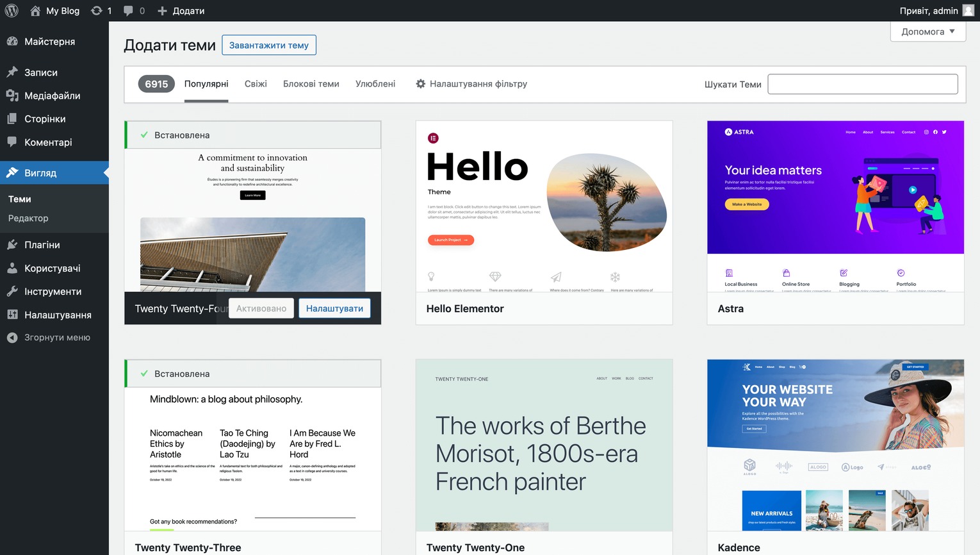Click the Майстерня dashboard icon
Screen dimensions: 980x555
(x=12, y=42)
